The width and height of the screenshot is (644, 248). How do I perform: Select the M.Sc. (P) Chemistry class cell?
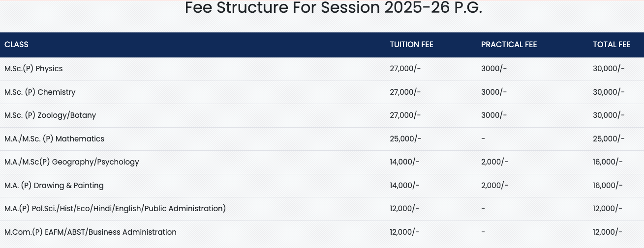40,92
